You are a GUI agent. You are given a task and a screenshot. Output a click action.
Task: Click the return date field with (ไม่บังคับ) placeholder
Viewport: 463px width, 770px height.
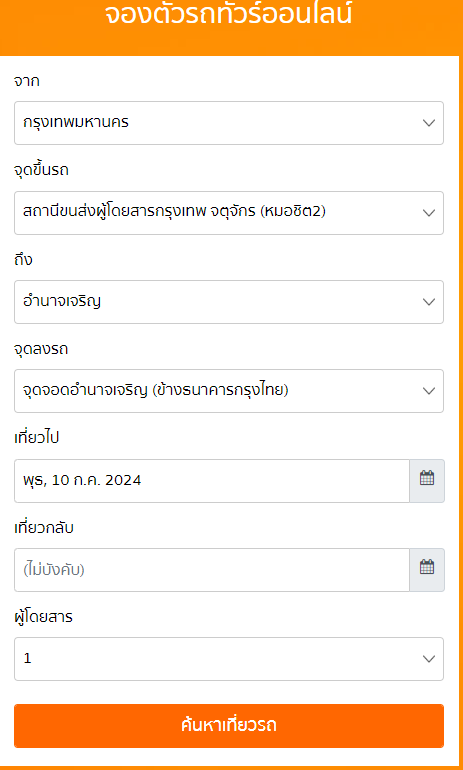click(x=212, y=570)
